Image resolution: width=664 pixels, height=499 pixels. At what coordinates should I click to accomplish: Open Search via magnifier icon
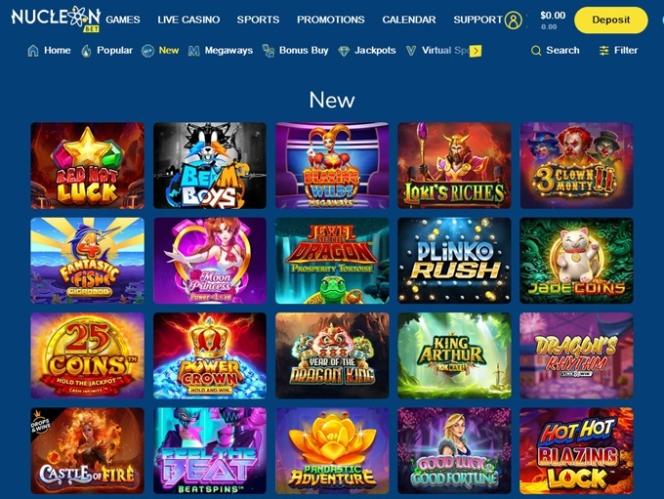(536, 51)
